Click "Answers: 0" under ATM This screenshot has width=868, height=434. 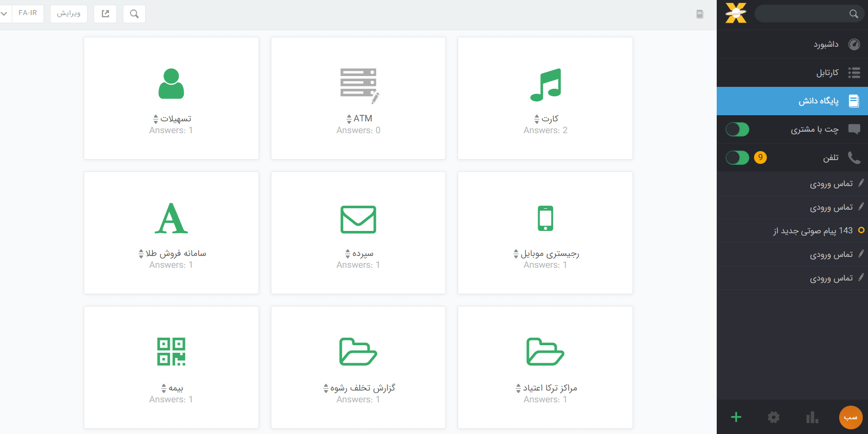(358, 130)
